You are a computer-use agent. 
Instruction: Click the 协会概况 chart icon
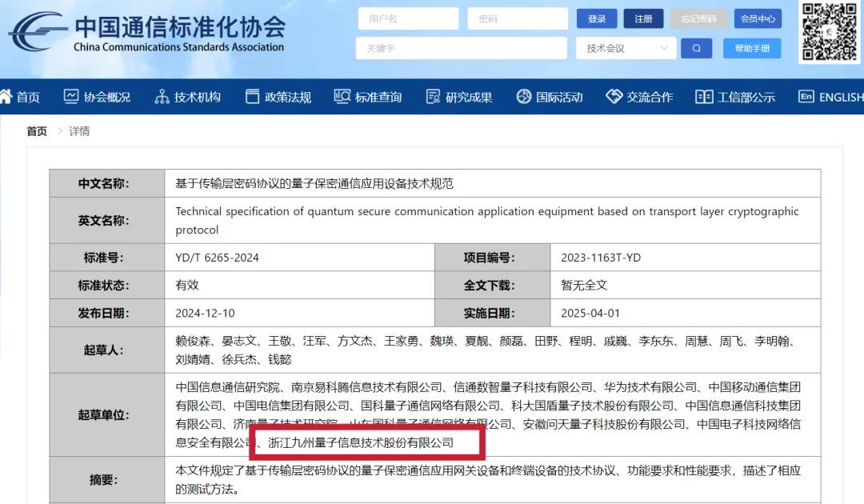tap(71, 97)
